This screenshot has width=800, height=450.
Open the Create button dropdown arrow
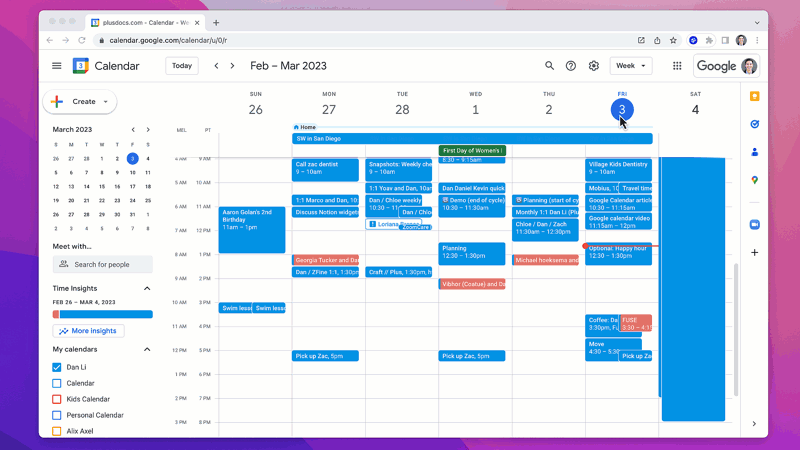point(106,102)
